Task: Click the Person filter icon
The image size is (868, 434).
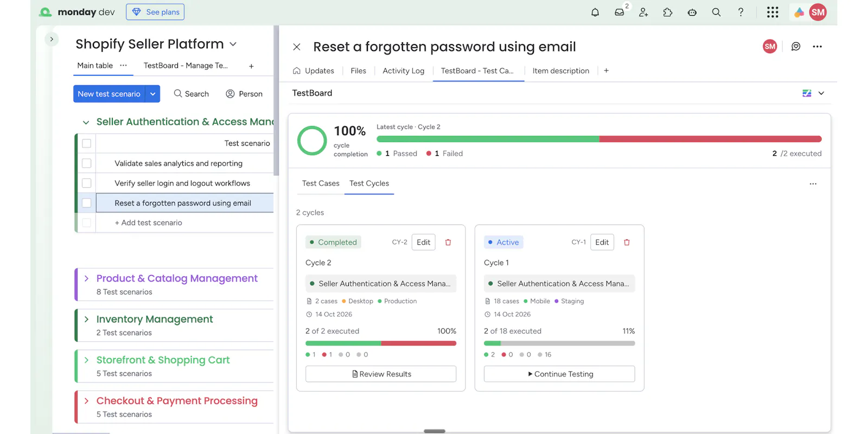Action: coord(230,94)
